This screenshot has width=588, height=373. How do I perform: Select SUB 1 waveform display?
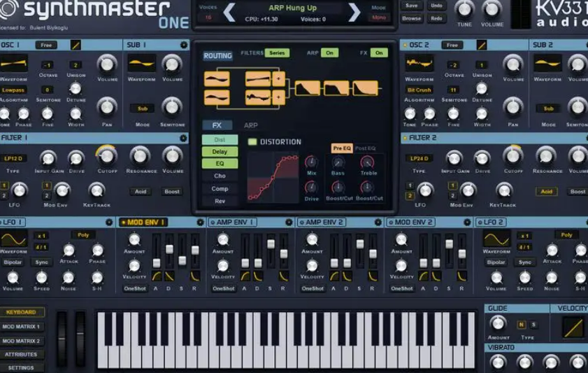coord(141,64)
